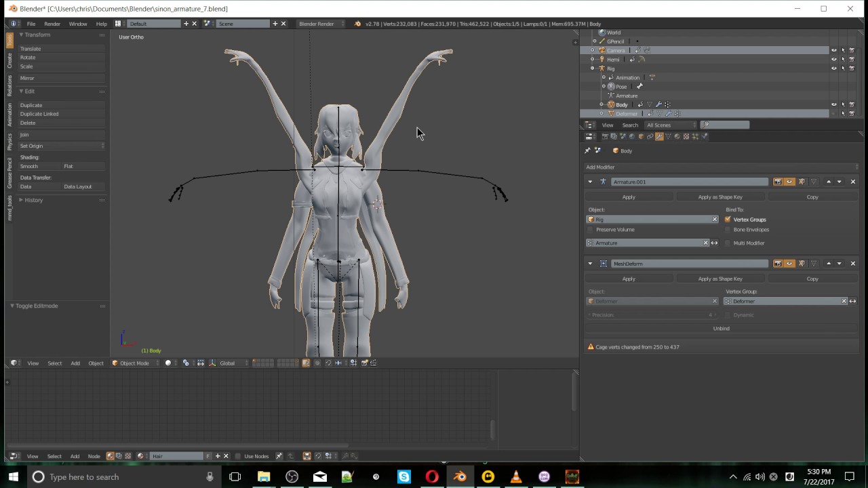Collapse the Rig tree in outliner
This screenshot has width=868, height=488.
(593, 68)
